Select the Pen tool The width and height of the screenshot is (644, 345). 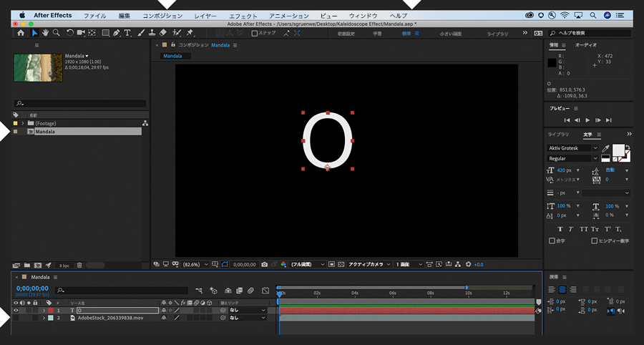pos(116,33)
